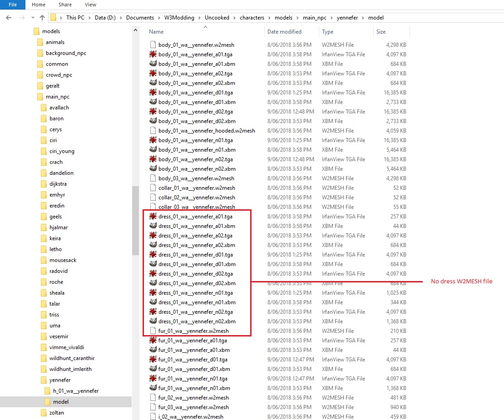Click the navigation pane scrollbar thumb
The height and width of the screenshot is (420, 504).
(135, 221)
